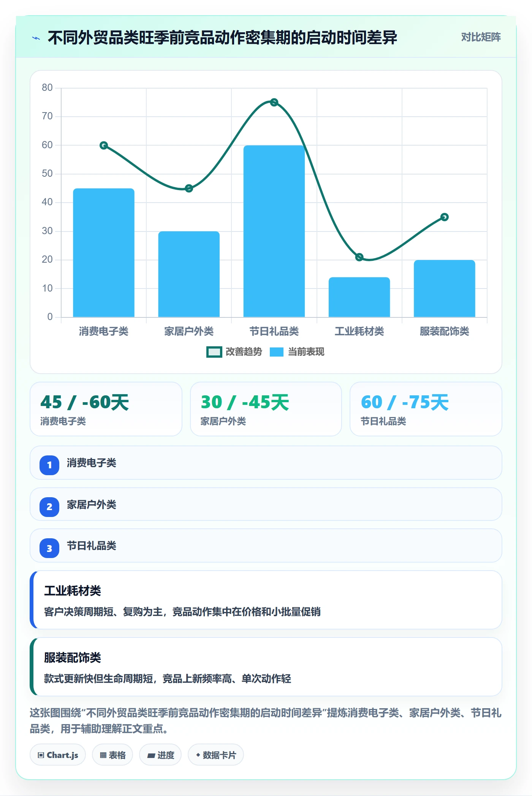Click the 工业耗材类 bar in the chart
Screen dimensions: 532x796
click(x=359, y=297)
